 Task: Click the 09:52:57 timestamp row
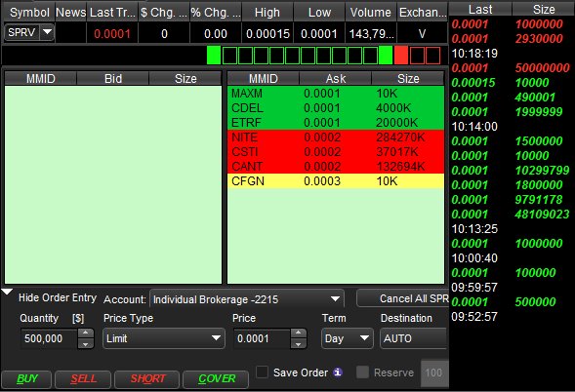512,317
